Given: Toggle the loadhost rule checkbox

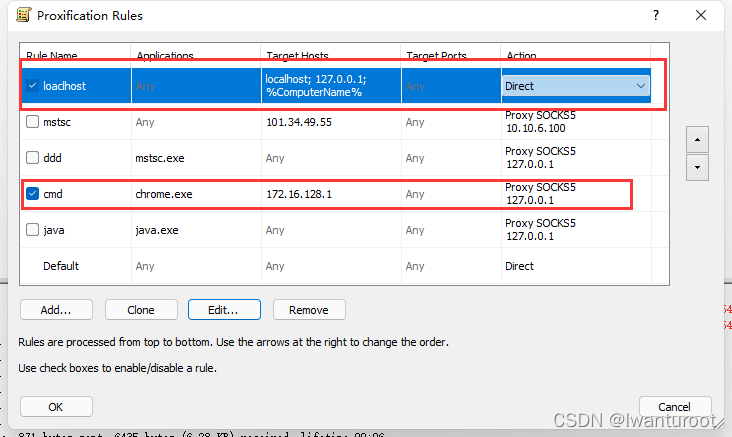Looking at the screenshot, I should 32,86.
